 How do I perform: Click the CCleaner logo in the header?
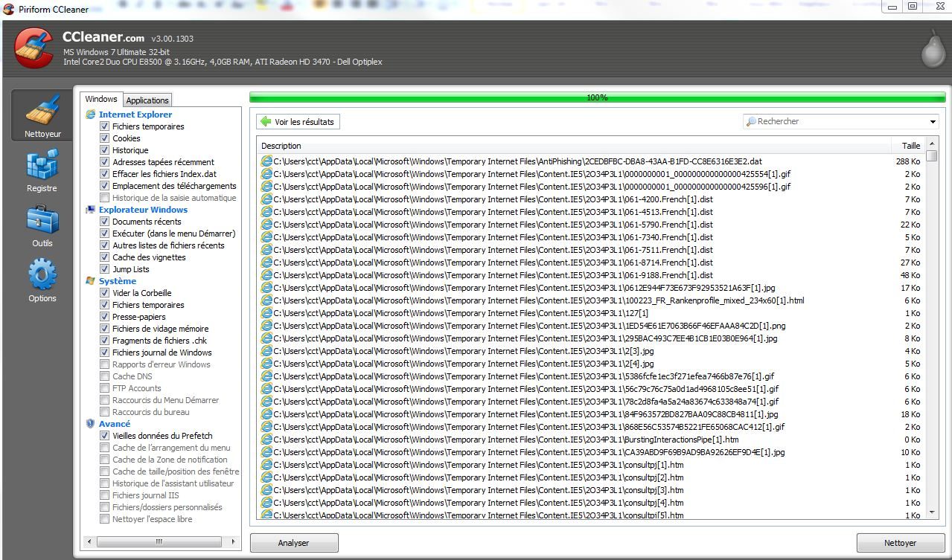click(33, 48)
